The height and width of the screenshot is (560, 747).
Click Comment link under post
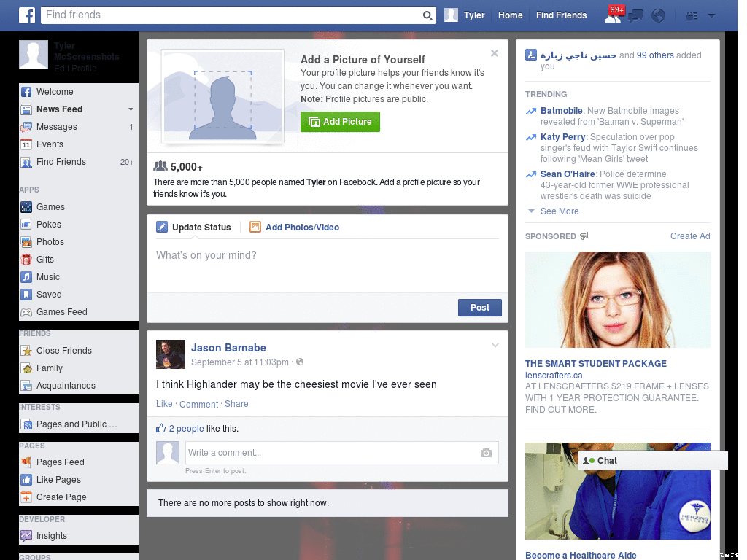198,404
